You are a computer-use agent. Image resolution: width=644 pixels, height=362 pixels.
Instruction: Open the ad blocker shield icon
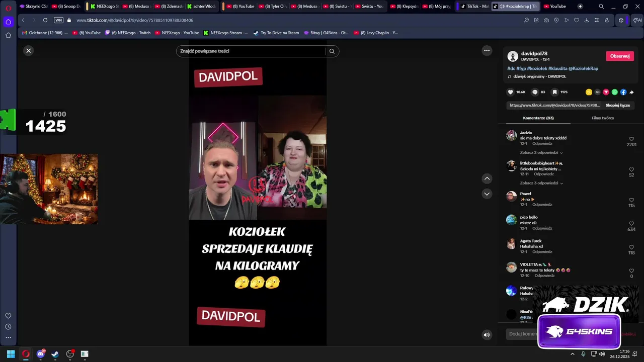[x=556, y=20]
